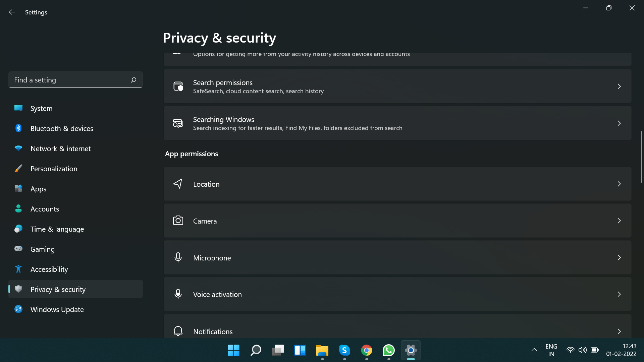
Task: Open WhatsApp from the taskbar
Action: coord(388,350)
